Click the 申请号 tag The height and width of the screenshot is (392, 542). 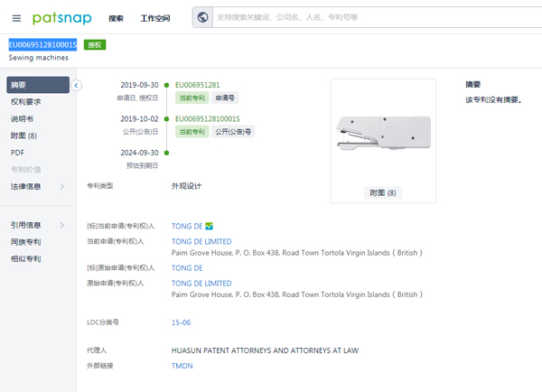(225, 98)
